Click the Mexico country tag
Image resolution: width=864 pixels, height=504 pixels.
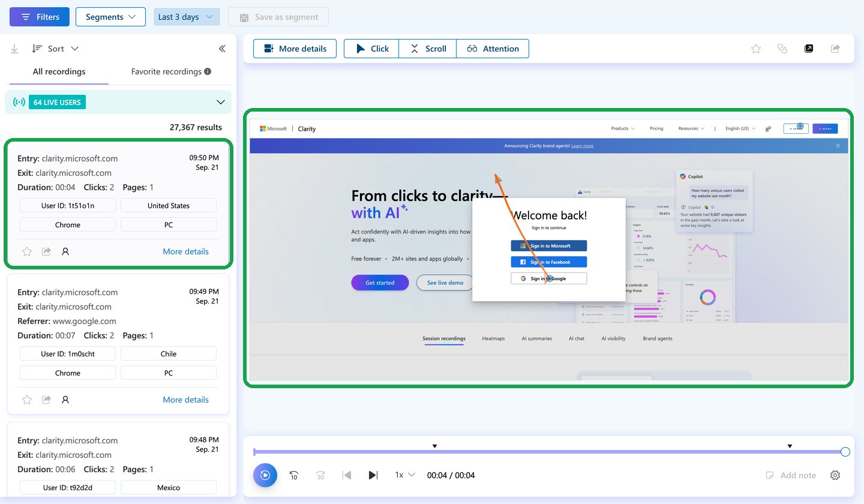coord(169,488)
